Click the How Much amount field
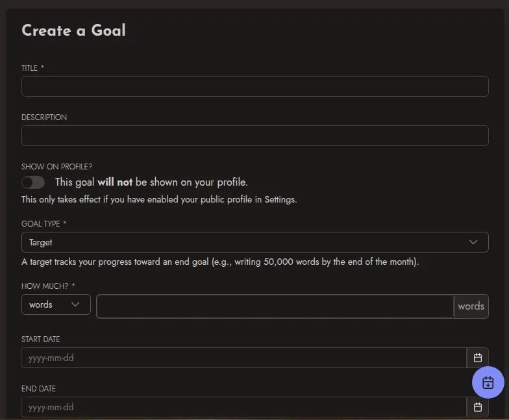This screenshot has width=509, height=420. 275,306
